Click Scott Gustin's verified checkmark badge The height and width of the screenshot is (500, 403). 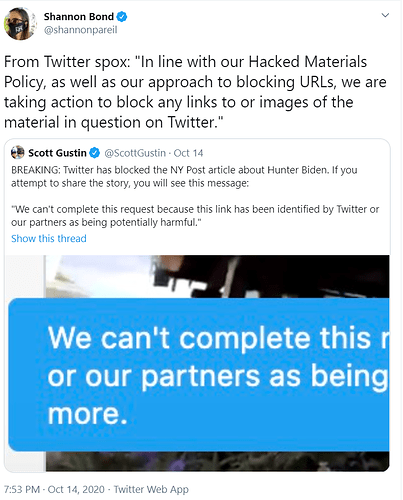[95, 153]
